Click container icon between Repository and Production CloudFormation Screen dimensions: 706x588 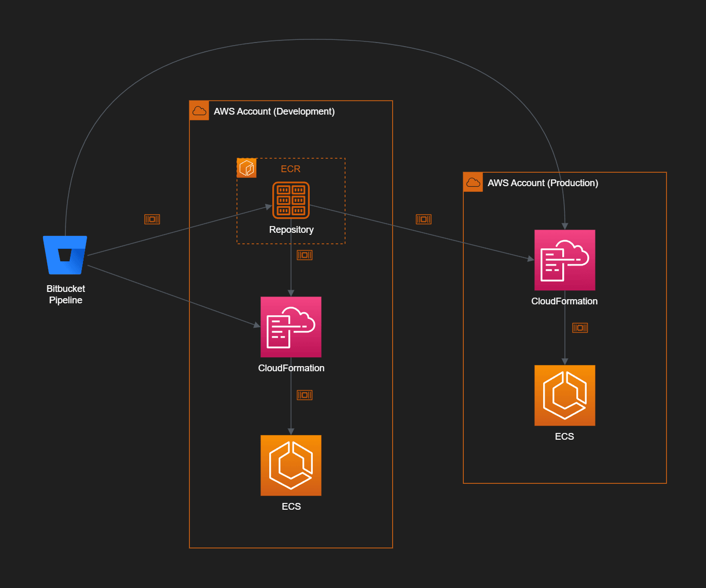coord(424,219)
